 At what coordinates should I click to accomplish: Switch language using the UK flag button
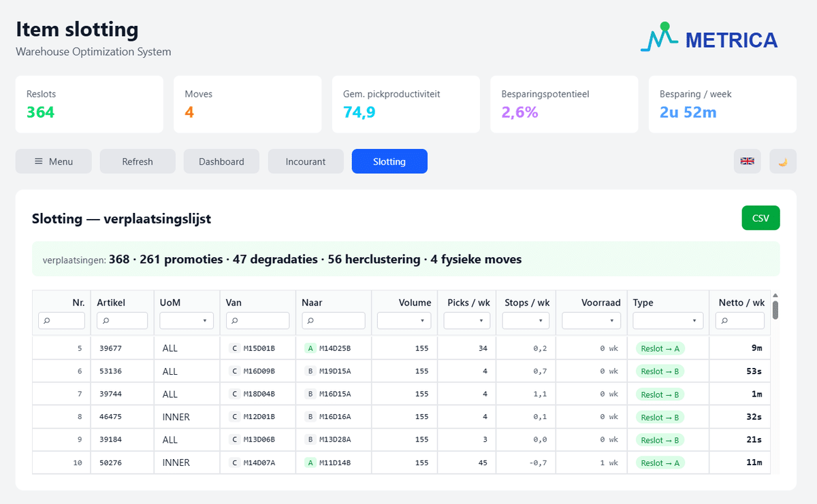748,161
